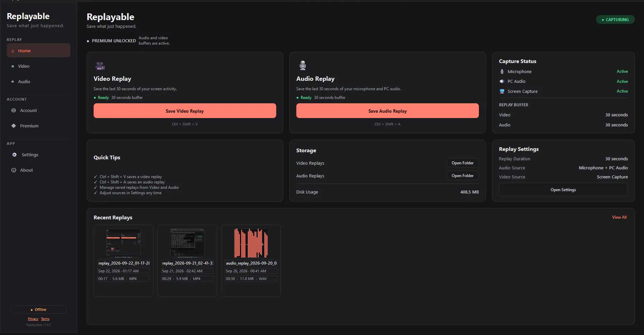The width and height of the screenshot is (644, 335).
Task: Open replay_2026-09-22 video thumbnail
Action: [123, 243]
